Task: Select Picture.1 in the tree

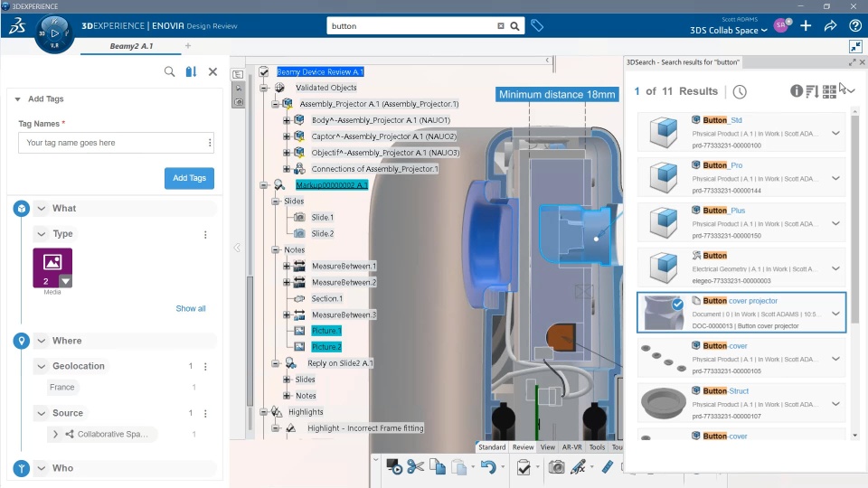Action: [326, 331]
